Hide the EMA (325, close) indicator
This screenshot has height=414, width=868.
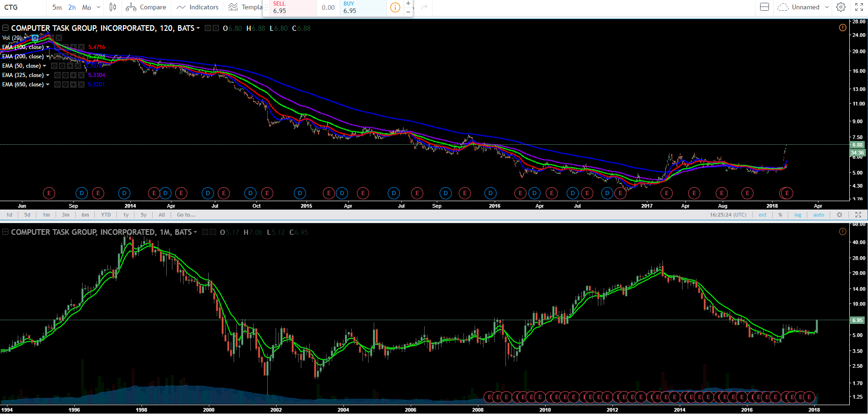pos(57,75)
